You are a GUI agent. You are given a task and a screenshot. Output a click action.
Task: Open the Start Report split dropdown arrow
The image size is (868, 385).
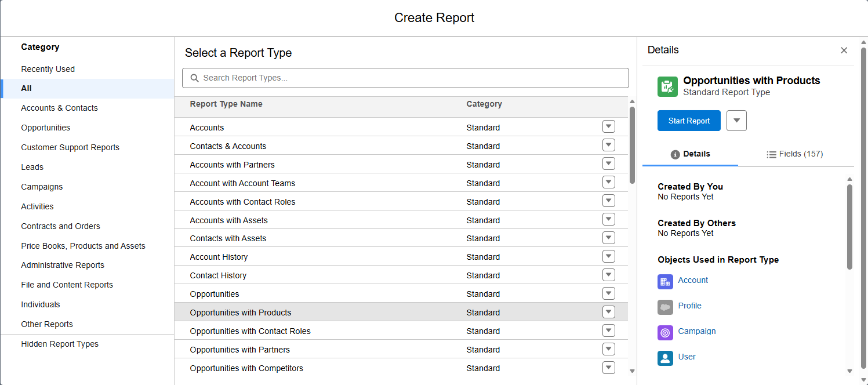pos(736,120)
